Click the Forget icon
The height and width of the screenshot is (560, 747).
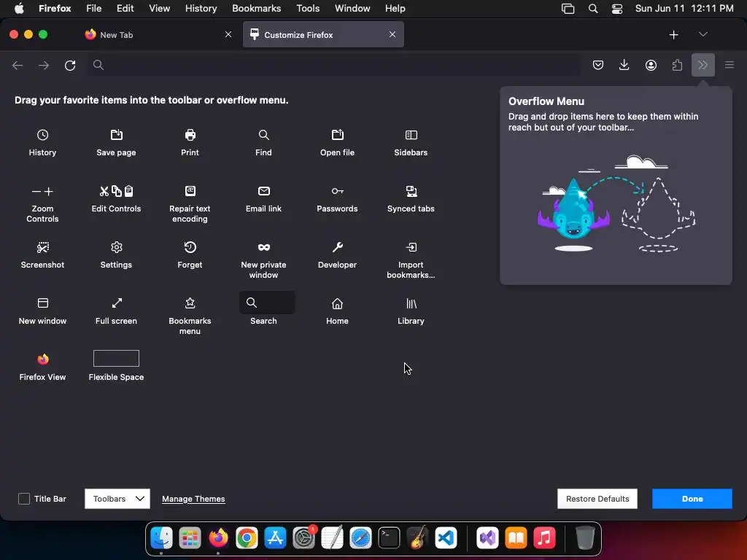click(190, 247)
